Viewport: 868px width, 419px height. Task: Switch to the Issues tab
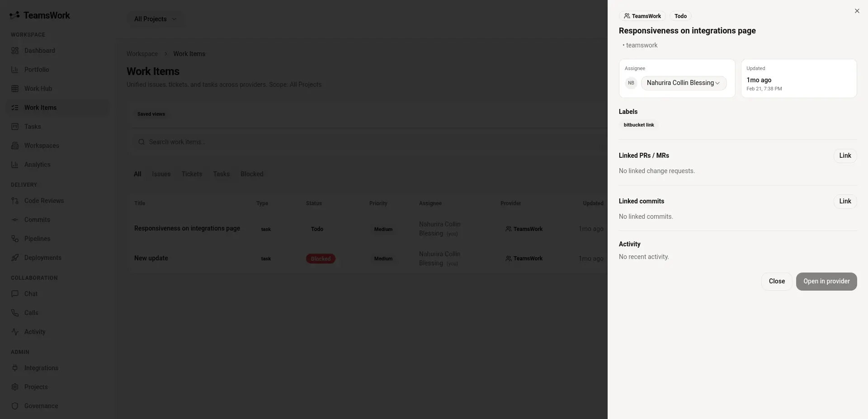161,174
